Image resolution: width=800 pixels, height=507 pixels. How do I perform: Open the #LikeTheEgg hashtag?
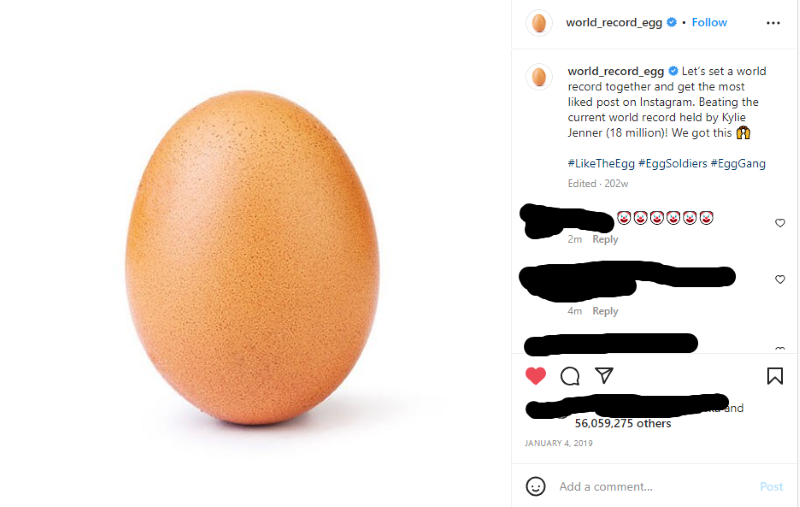click(601, 164)
